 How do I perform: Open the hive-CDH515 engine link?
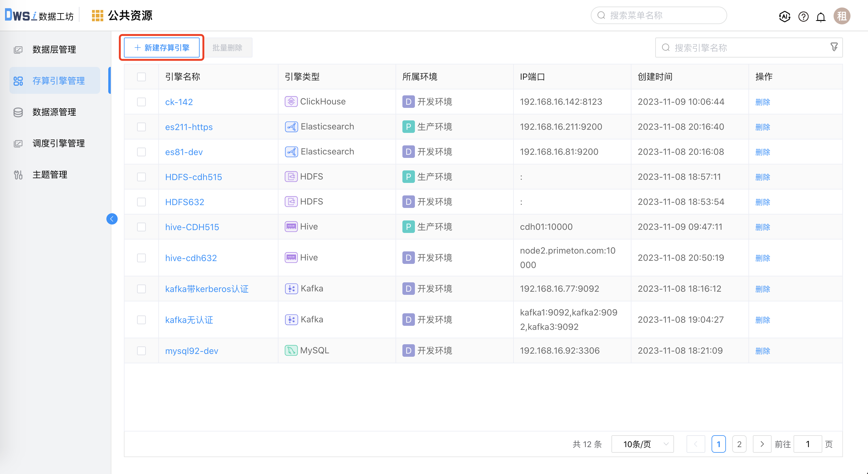[x=192, y=227]
